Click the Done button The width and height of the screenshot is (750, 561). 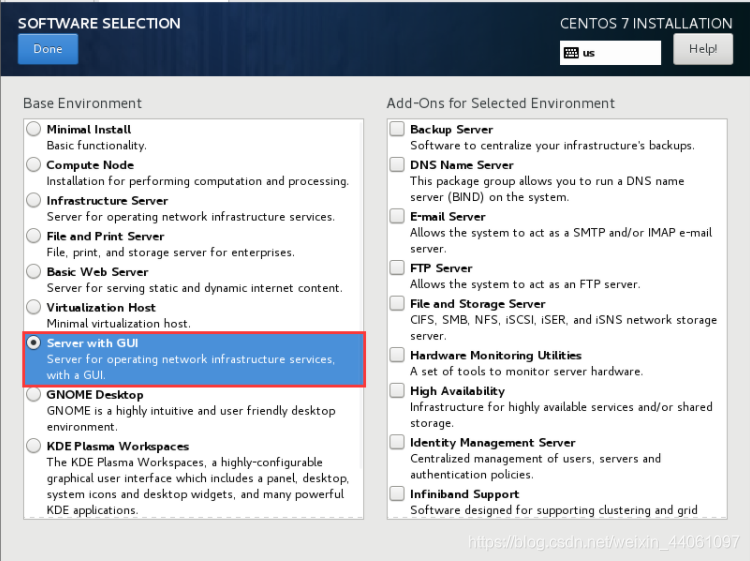point(48,49)
